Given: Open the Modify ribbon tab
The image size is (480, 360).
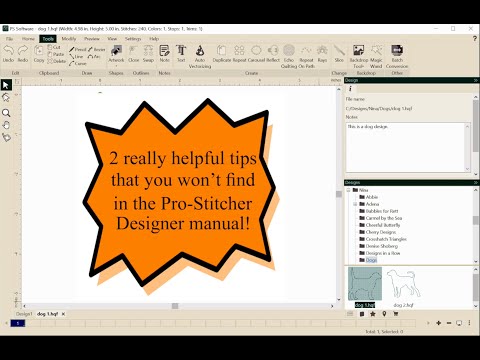Looking at the screenshot, I should pyautogui.click(x=69, y=39).
